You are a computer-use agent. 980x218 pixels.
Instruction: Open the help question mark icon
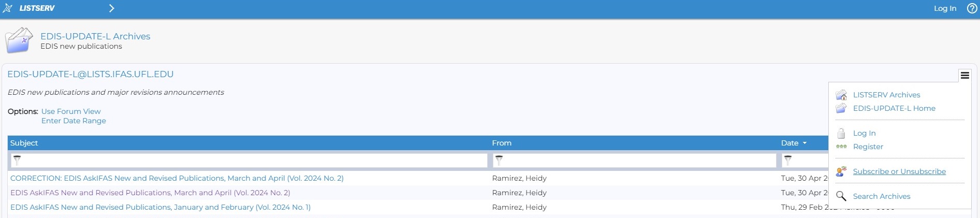pos(972,8)
